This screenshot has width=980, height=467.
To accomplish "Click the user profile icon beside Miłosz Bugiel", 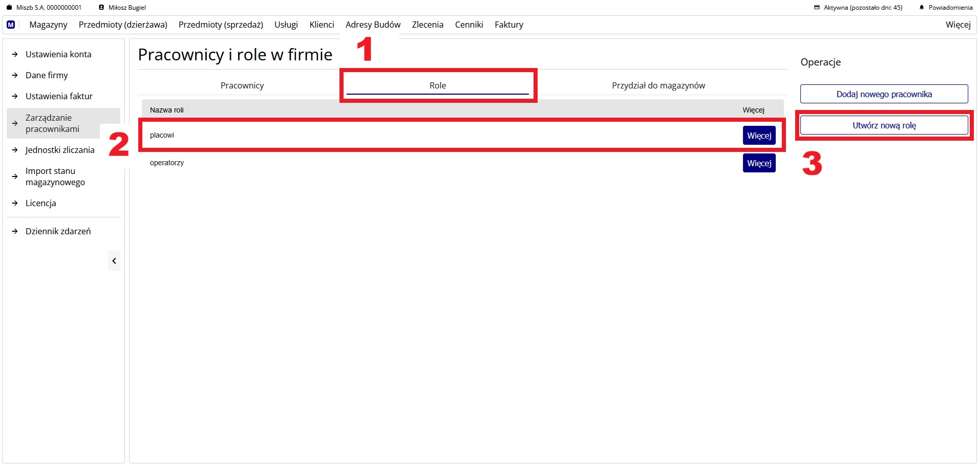I will pyautogui.click(x=101, y=8).
